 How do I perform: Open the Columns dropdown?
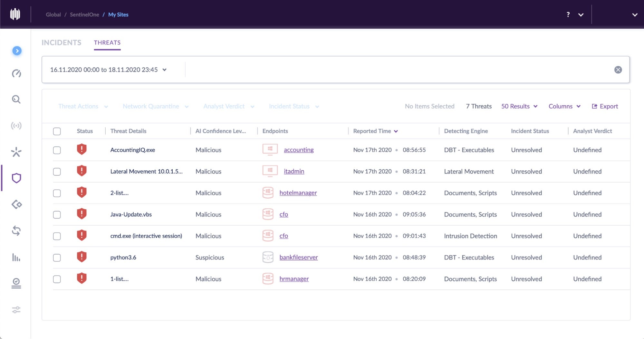pos(564,106)
